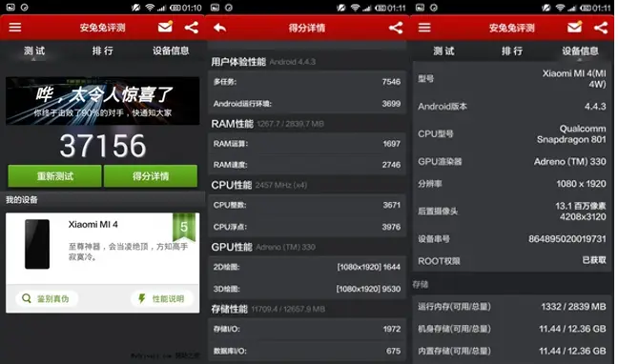Screen dimensions: 618x364
Task: Go back using the arrow on 得分详情 screen
Action: click(x=220, y=28)
